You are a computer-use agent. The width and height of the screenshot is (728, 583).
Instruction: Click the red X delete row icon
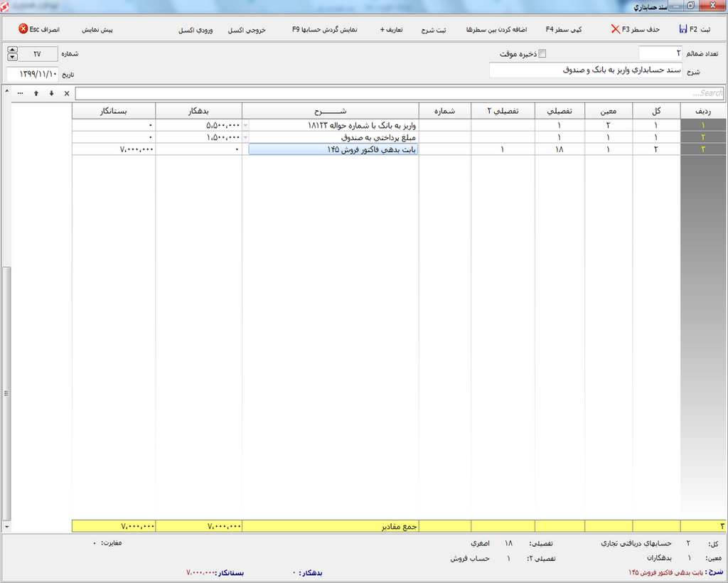pyautogui.click(x=615, y=29)
